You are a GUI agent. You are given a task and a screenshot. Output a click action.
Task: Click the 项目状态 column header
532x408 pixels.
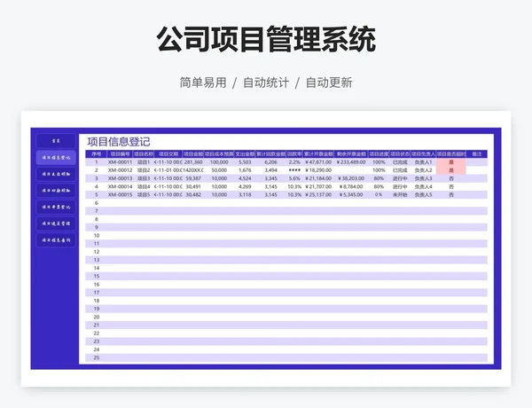coord(400,154)
